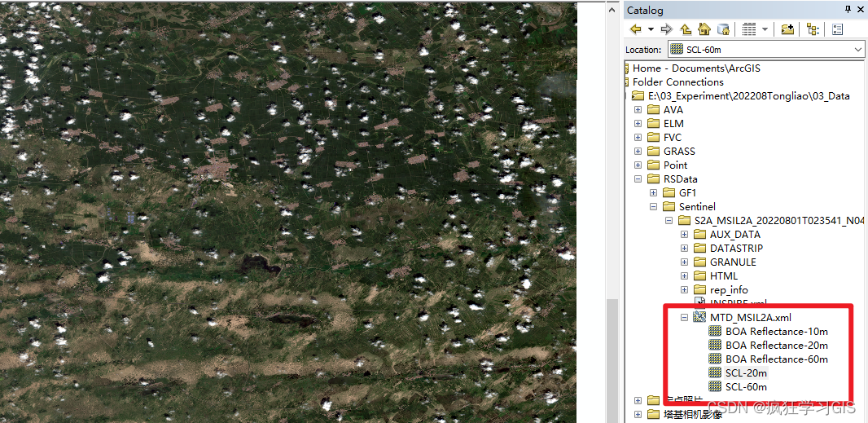Expand the AUX_DATA folder
The height and width of the screenshot is (423, 868).
coord(684,235)
